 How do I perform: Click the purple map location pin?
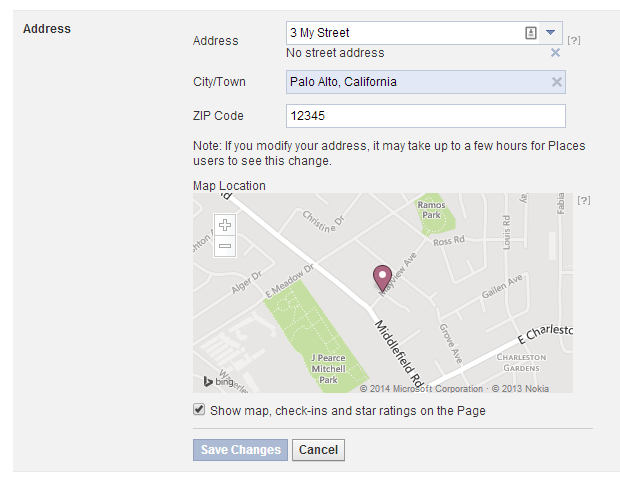382,278
